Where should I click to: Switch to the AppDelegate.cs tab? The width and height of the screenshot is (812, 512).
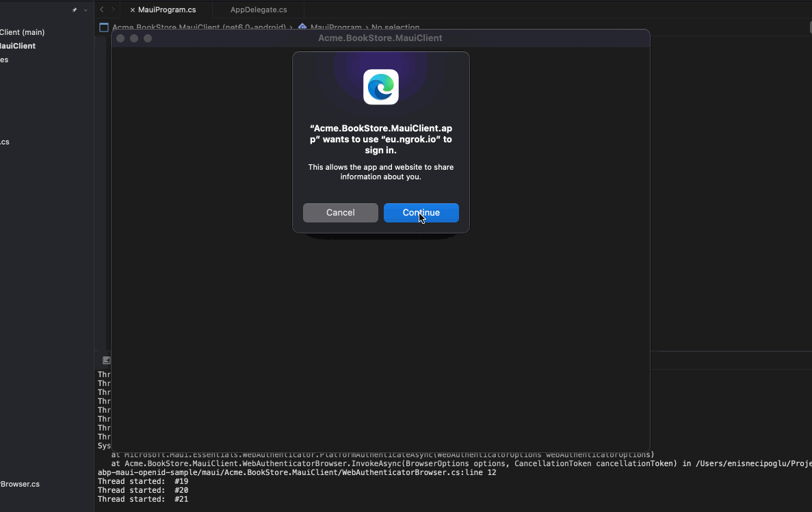[x=257, y=10]
